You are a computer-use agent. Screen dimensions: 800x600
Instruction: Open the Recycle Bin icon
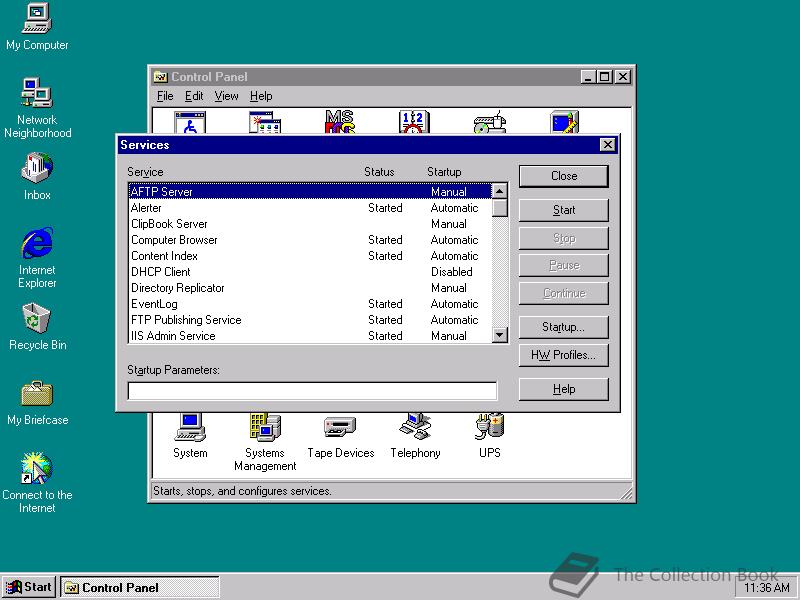click(37, 327)
